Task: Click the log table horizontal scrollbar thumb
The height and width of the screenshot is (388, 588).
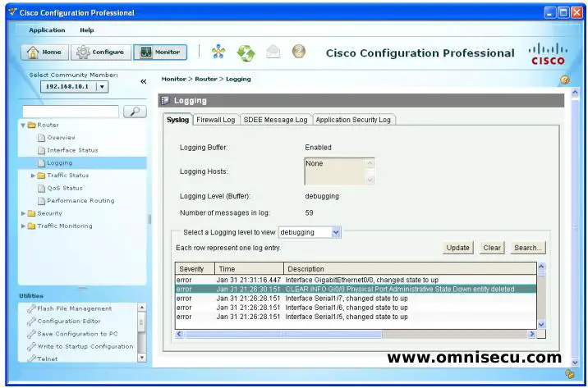Action: [283, 334]
